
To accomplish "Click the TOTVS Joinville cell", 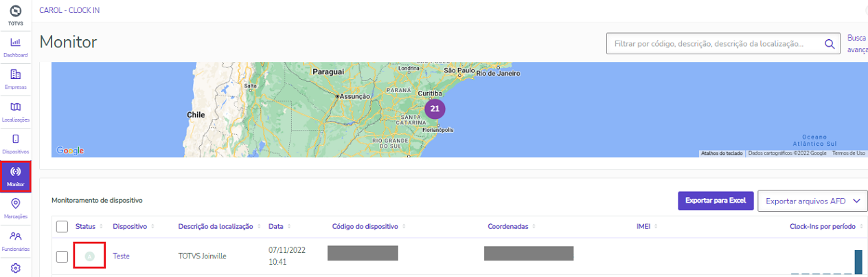I will 202,256.
